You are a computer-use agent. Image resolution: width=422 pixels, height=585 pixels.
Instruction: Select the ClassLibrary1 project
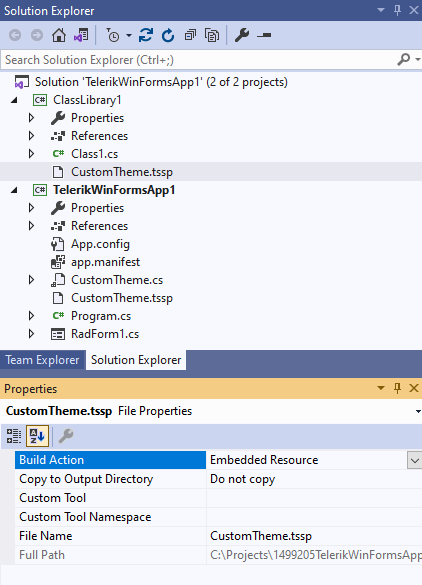(87, 100)
